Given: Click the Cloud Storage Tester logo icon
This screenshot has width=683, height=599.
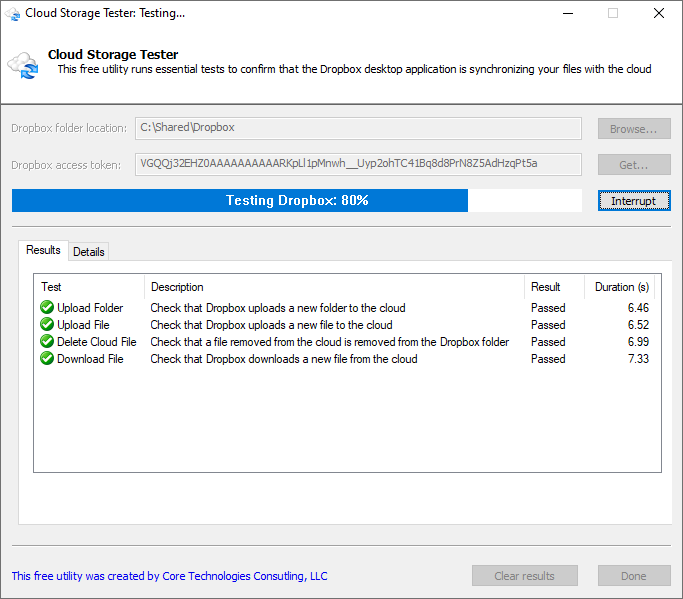Looking at the screenshot, I should coord(23,65).
